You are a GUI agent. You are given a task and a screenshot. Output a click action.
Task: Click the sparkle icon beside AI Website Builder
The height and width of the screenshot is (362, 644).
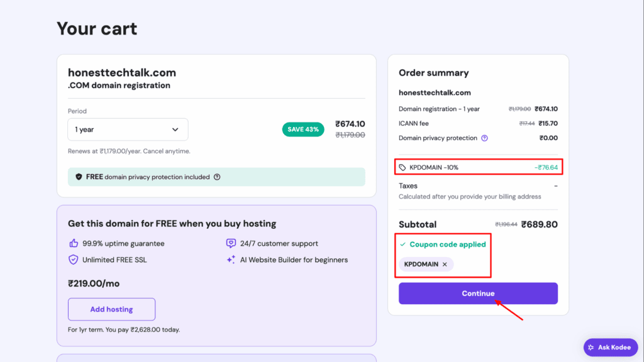(x=231, y=260)
